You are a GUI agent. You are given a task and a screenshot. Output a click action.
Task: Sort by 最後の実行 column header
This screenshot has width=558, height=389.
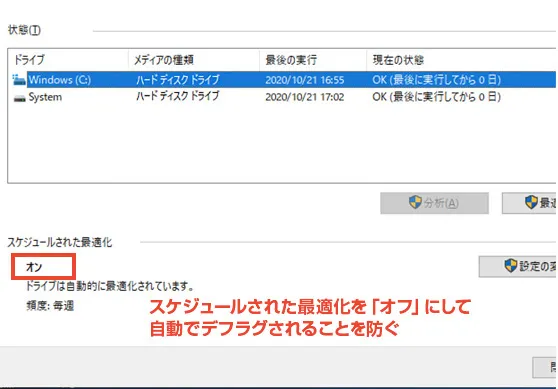coord(291,60)
